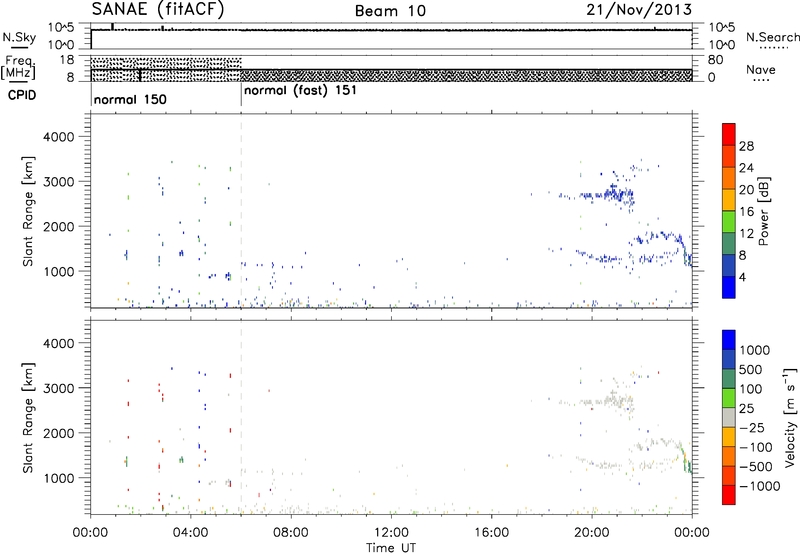Viewport: 800px width, 554px height.
Task: Click the 04:00 time tick label
Action: (190, 533)
